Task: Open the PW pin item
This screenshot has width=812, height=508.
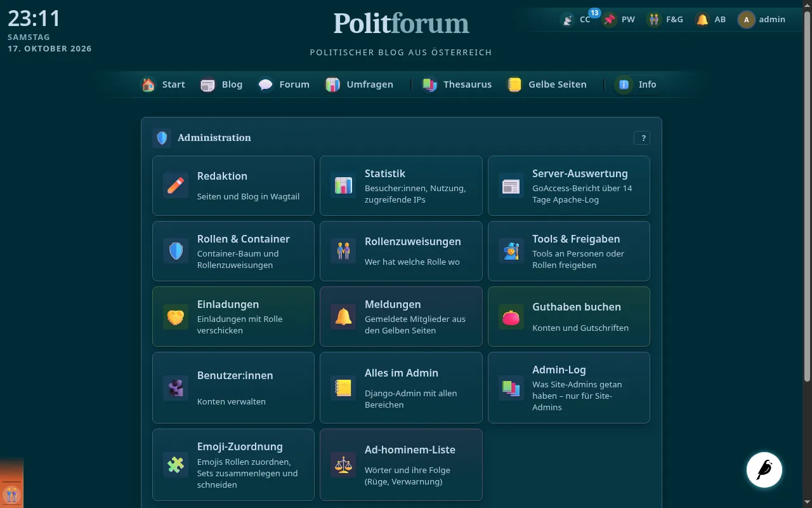Action: pos(619,20)
